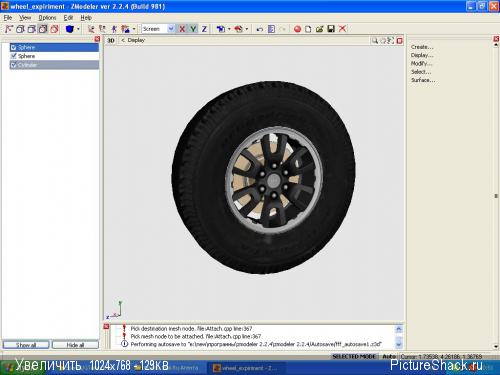Image resolution: width=500 pixels, height=375 pixels.
Task: Open the Help menu
Action: pyautogui.click(x=86, y=18)
